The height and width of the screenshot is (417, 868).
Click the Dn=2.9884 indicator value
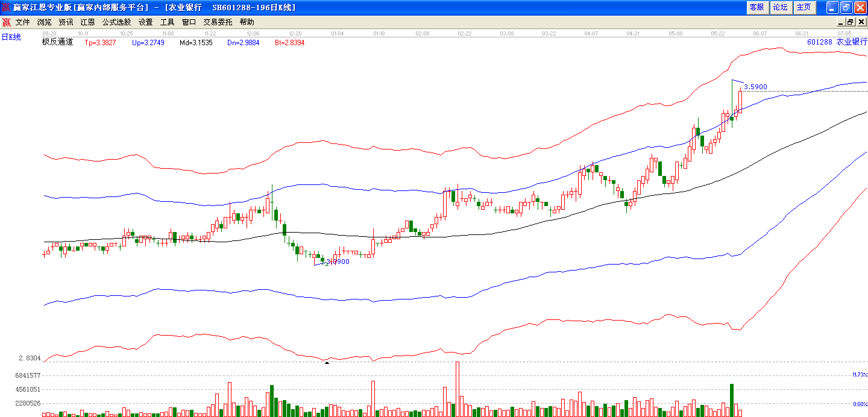[x=244, y=43]
